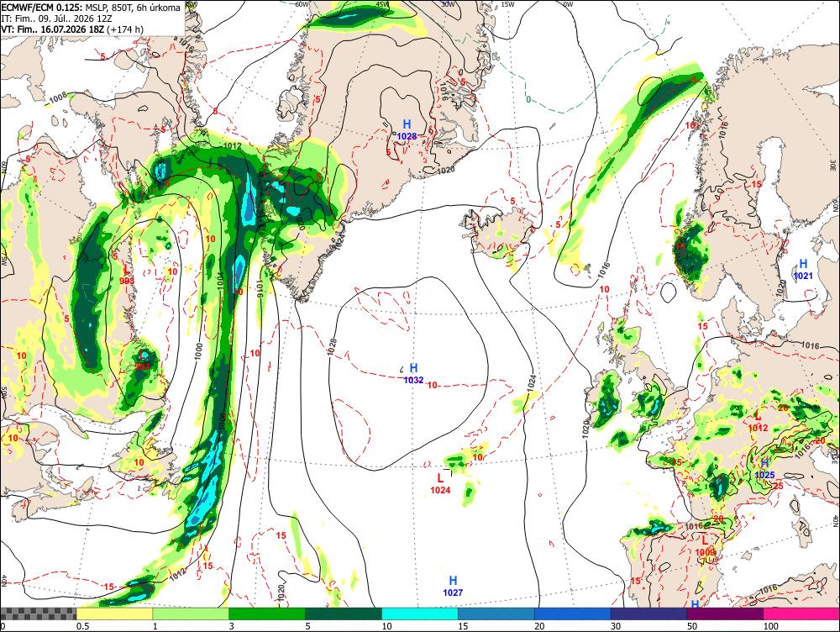
Task: Click the H 1032 high-pressure center
Action: click(x=413, y=374)
